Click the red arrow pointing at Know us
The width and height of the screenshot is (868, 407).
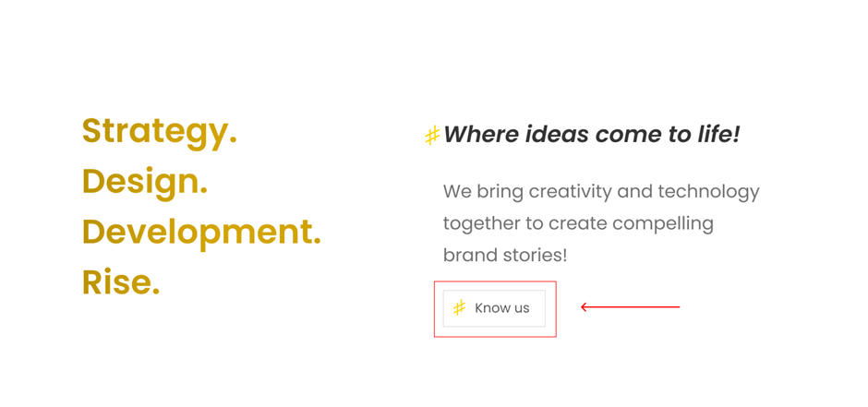[x=631, y=306]
